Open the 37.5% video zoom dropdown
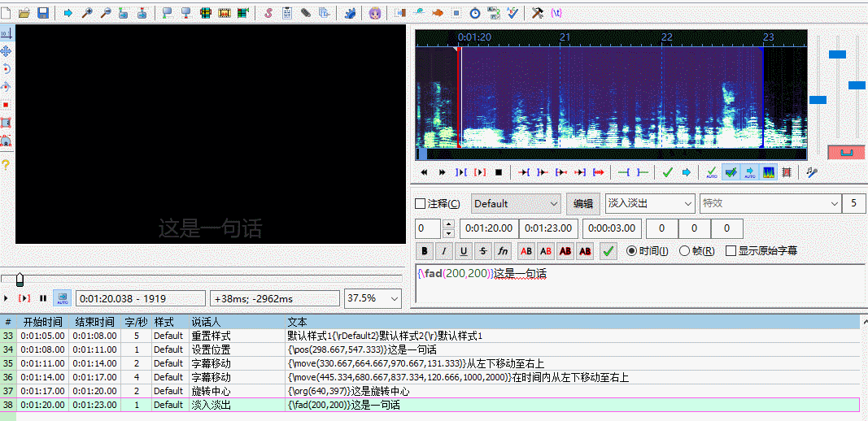Image resolution: width=868 pixels, height=421 pixels. [x=395, y=298]
